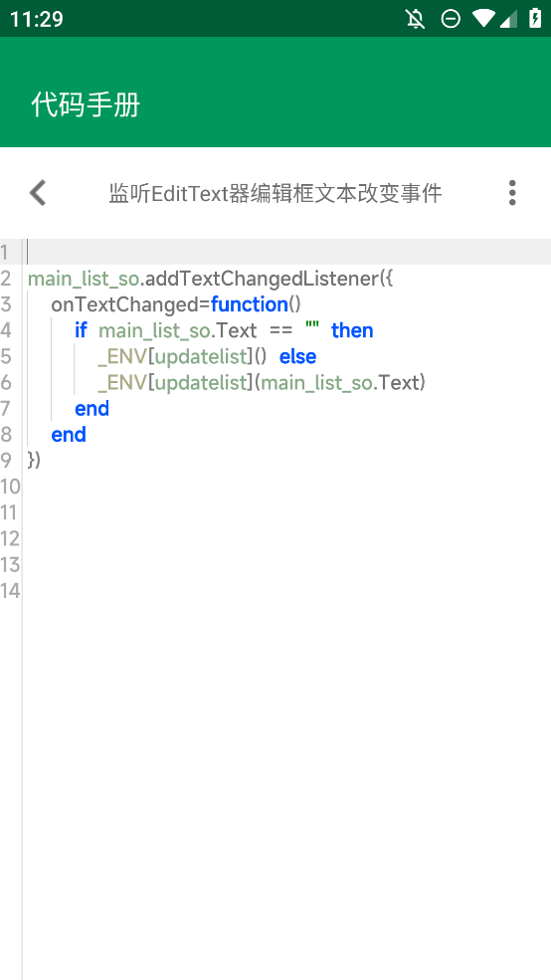551x980 pixels.
Task: Click the closing '})' on line 9
Action: (x=35, y=461)
